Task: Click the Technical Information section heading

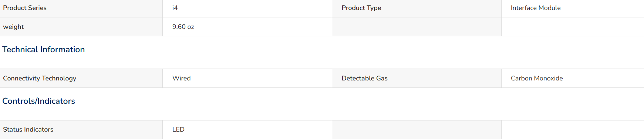Action: pyautogui.click(x=44, y=49)
